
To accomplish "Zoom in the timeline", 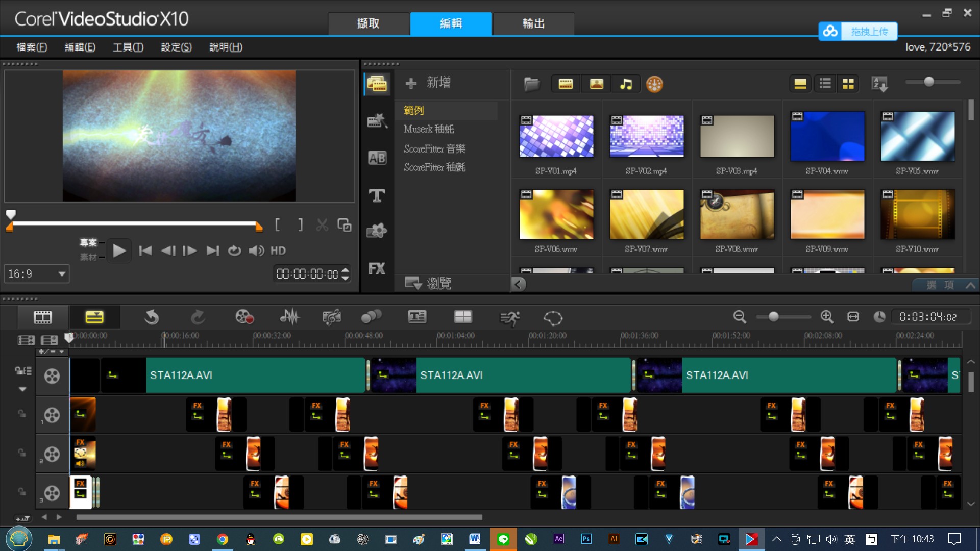I will tap(827, 317).
